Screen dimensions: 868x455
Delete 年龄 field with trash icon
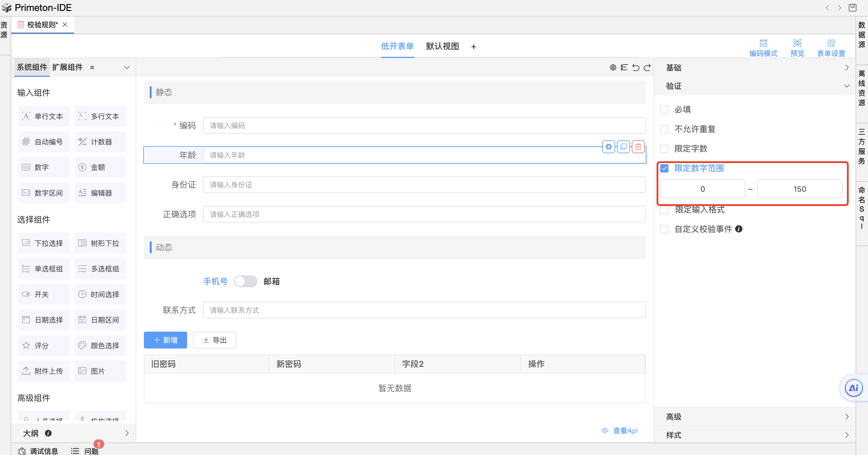coord(638,147)
